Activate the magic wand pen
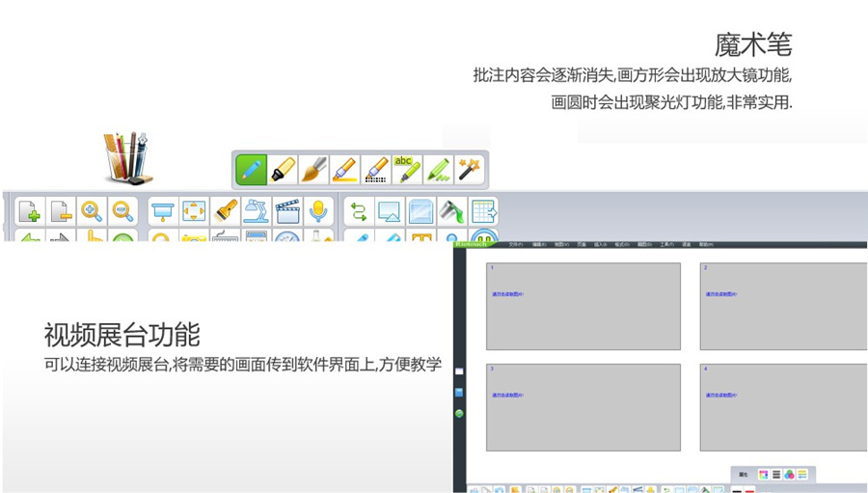 pyautogui.click(x=469, y=170)
